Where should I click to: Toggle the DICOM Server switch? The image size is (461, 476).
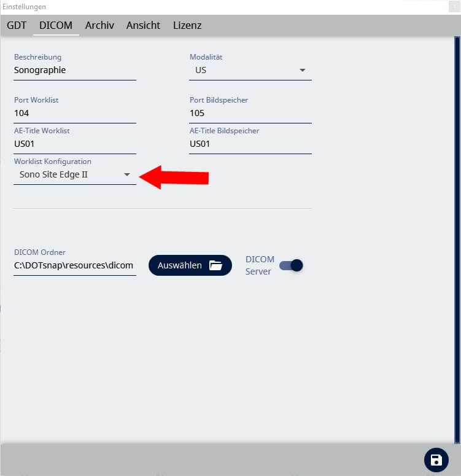(292, 265)
